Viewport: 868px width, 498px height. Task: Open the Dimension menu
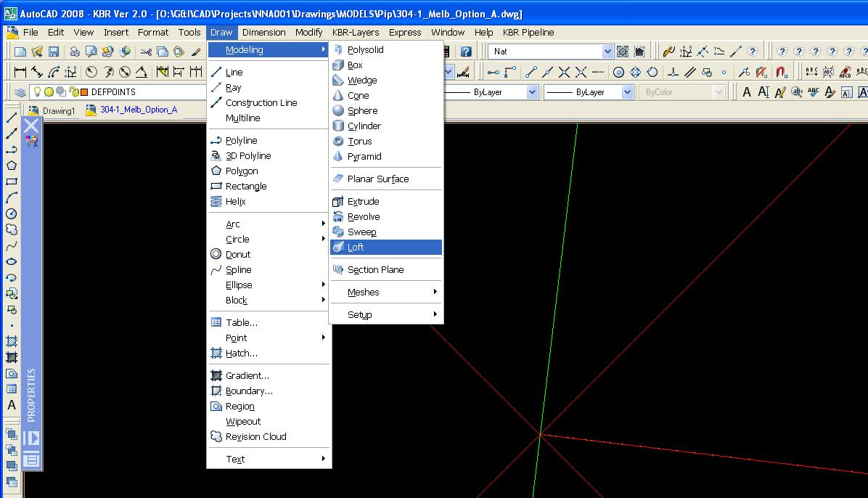tap(264, 32)
